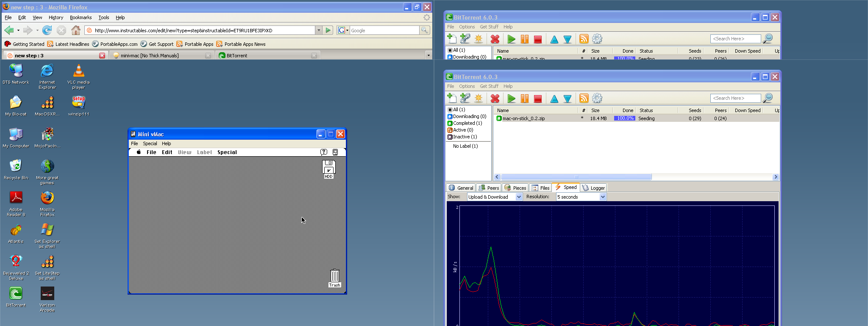Sort torrents by Seeds column header
The image size is (868, 326).
point(690,110)
